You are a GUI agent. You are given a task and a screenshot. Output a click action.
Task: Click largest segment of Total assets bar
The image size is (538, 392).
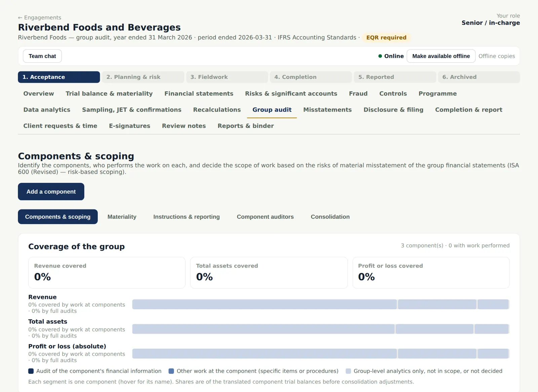tap(263, 329)
